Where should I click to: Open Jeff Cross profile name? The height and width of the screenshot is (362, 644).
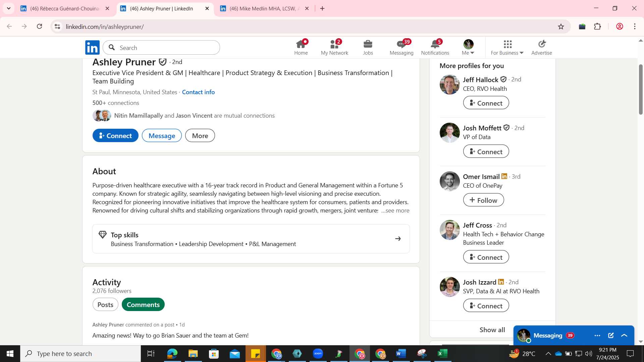tap(477, 225)
